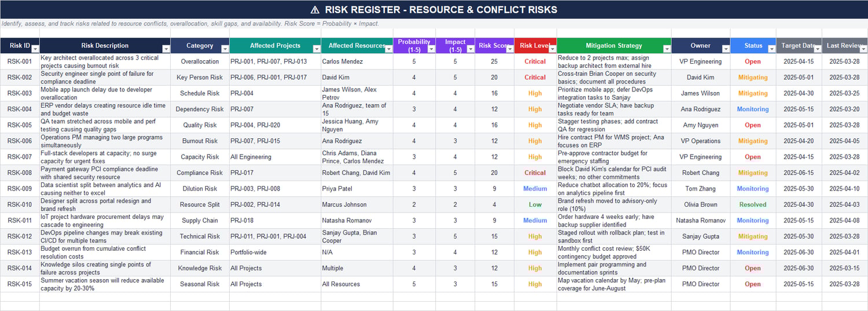This screenshot has width=868, height=311.
Task: Click 'Portfolio-wide' affected projects cell
Action: [275, 253]
